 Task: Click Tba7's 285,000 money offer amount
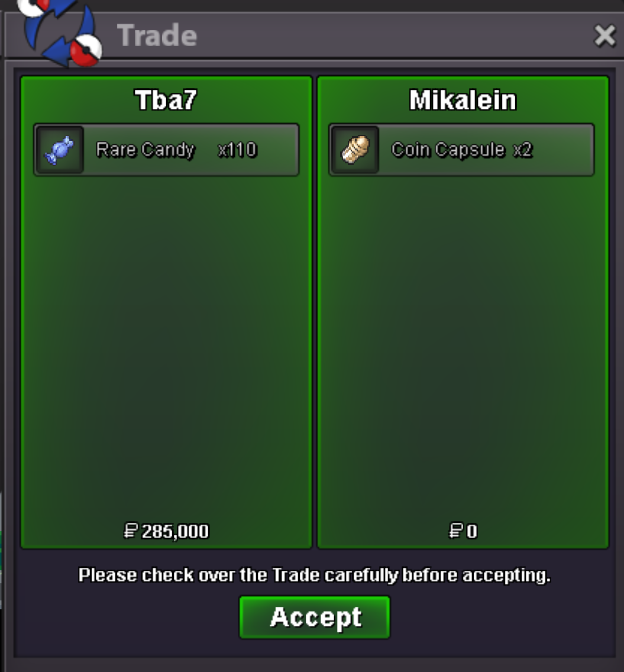click(175, 531)
